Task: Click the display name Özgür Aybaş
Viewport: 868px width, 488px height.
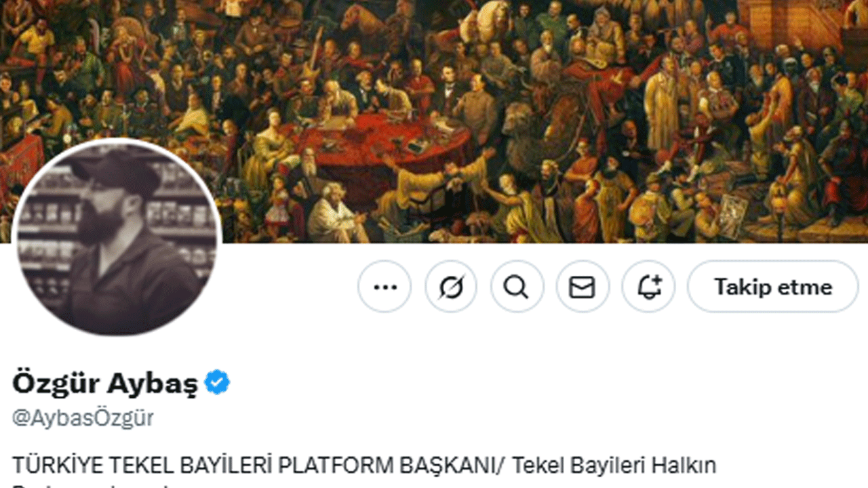Action: (105, 383)
